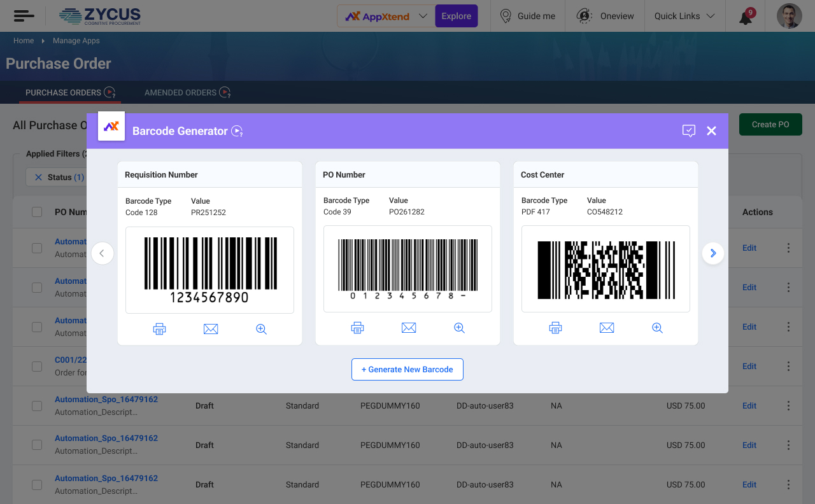This screenshot has height=504, width=815.
Task: Toggle the select-all checkbox in the table header
Action: pos(37,212)
